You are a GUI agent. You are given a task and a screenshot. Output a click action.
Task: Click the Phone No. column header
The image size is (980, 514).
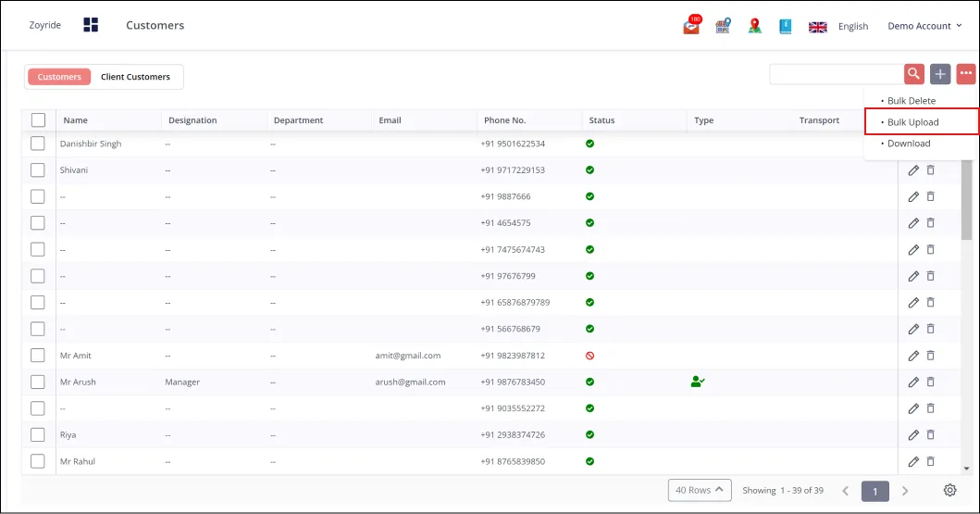505,120
